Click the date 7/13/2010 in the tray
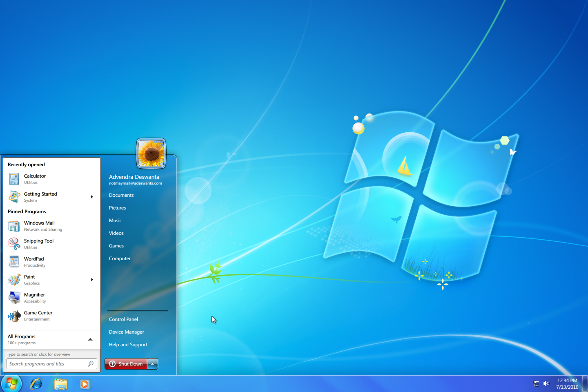Screen dimensions: 588x392 point(567,387)
